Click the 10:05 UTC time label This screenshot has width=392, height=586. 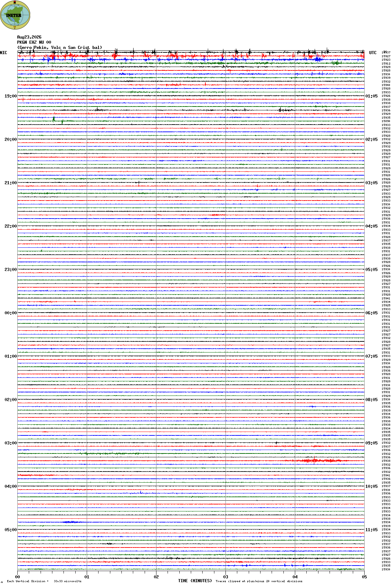(x=372, y=486)
